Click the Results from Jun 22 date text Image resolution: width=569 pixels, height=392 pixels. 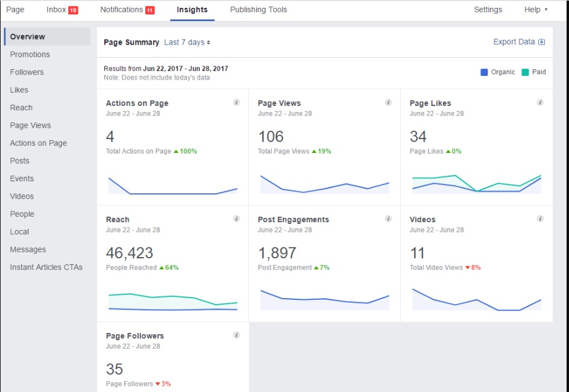pyautogui.click(x=166, y=69)
